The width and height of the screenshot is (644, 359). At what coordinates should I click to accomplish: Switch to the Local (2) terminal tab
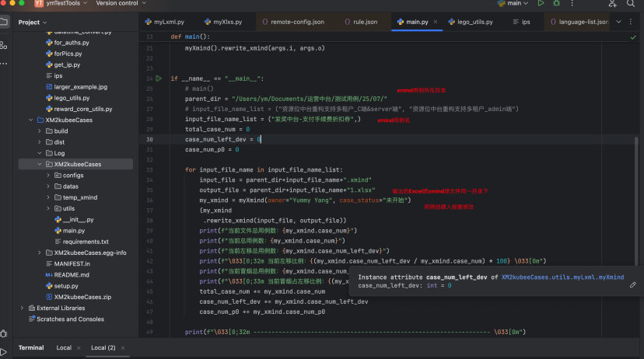103,347
